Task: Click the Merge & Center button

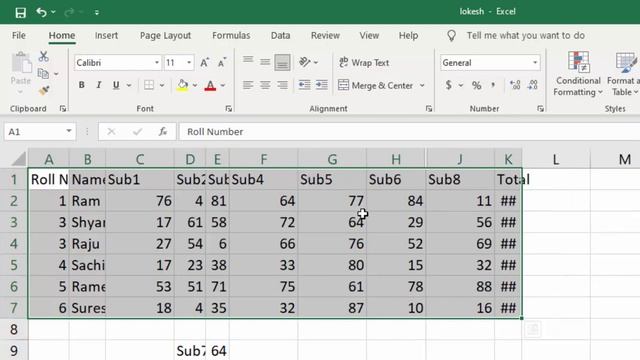Action: click(376, 85)
